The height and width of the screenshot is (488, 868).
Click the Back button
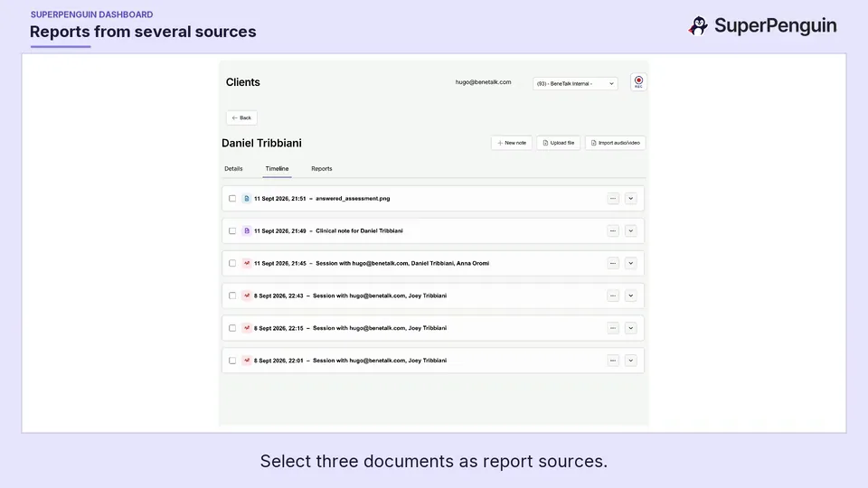click(x=241, y=117)
